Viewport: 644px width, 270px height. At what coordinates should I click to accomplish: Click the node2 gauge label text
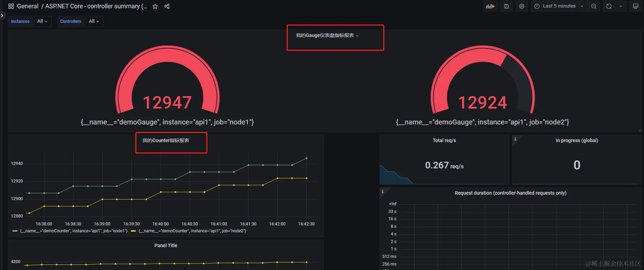[483, 122]
